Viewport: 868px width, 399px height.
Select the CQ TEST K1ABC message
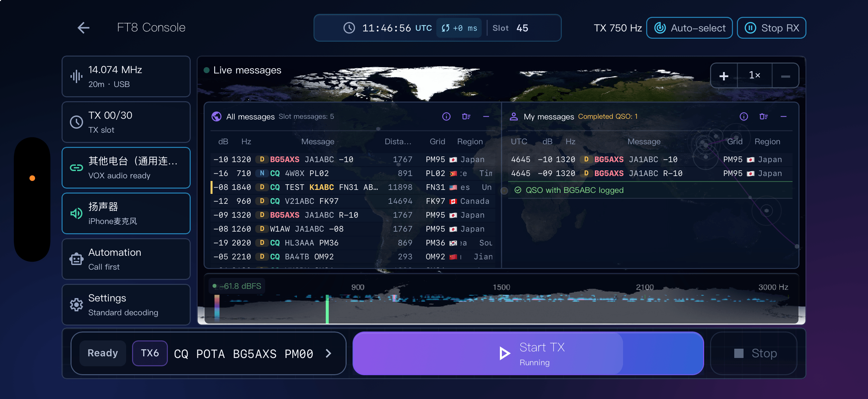pos(353,187)
